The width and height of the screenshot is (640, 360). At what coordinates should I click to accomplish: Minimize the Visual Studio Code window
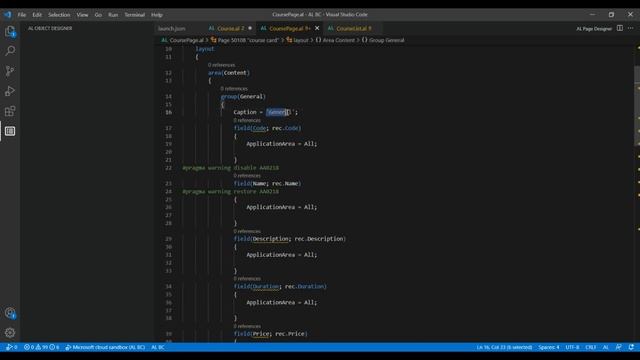(592, 14)
